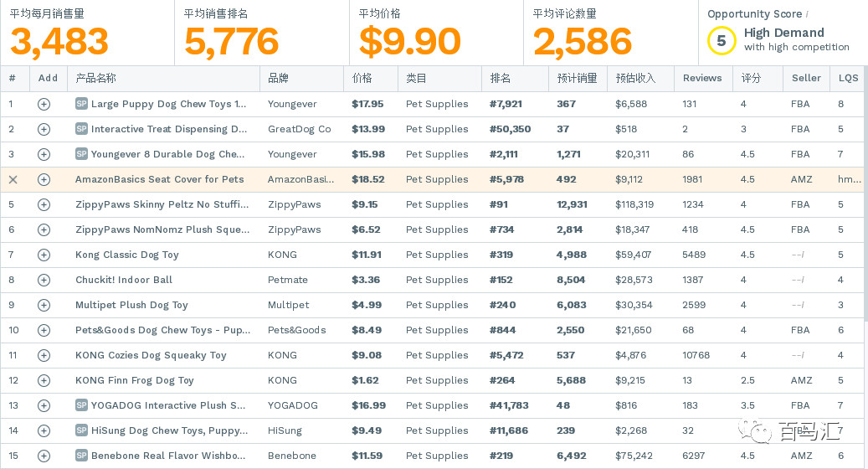Sort the table by the 价格 column header
This screenshot has width=868, height=469.
point(362,78)
